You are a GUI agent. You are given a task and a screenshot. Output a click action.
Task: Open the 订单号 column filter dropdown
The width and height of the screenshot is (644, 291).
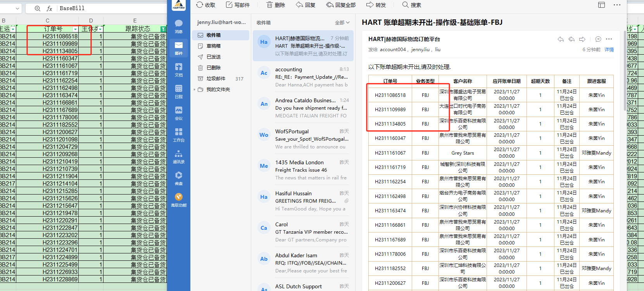coord(75,29)
